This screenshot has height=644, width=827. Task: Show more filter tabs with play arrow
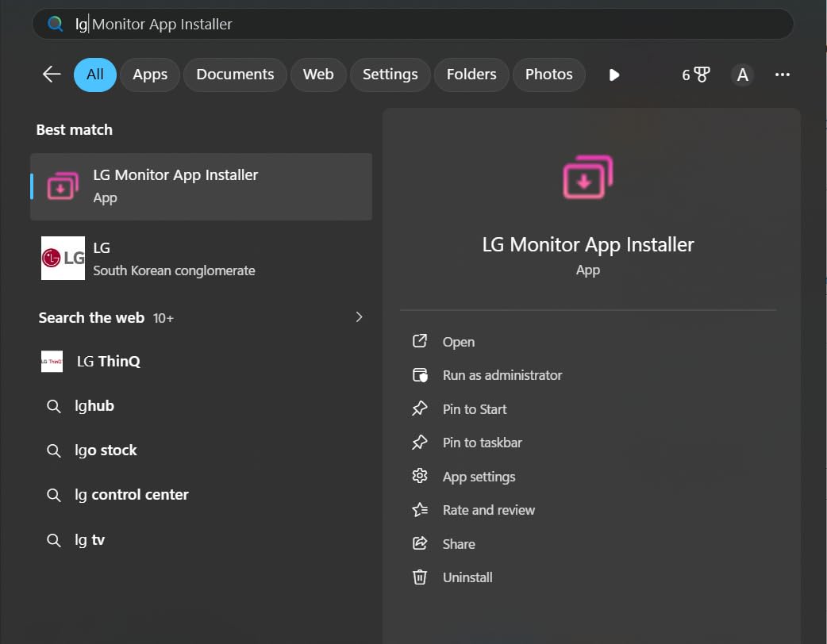[x=614, y=75]
